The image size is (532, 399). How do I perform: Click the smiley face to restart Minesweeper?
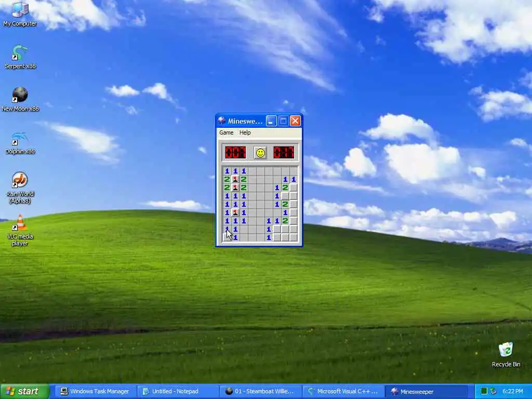point(260,153)
